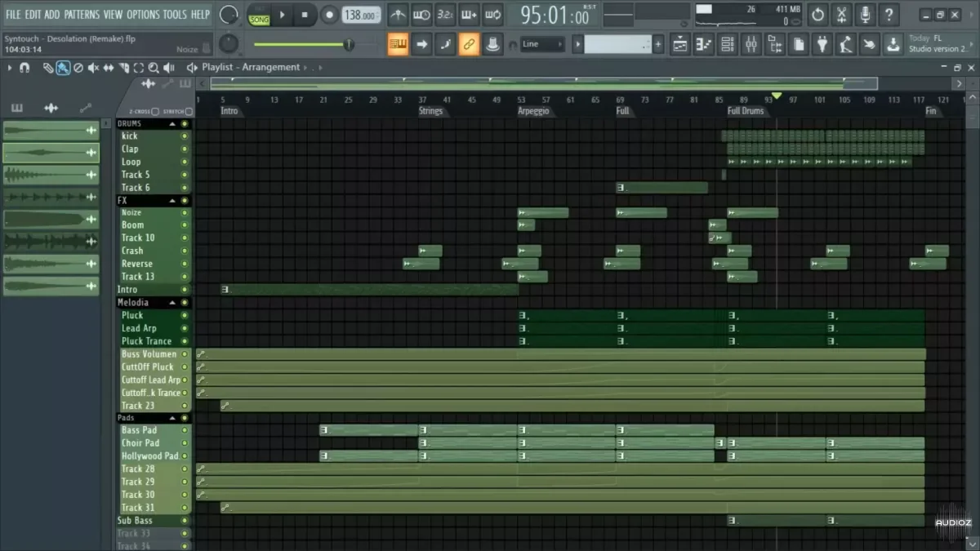Click the 138.000 tempo field
The width and height of the screenshot is (980, 551).
361,15
